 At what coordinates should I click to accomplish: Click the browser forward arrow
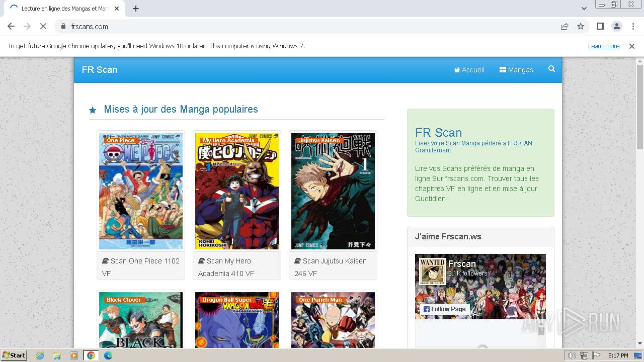[x=27, y=26]
